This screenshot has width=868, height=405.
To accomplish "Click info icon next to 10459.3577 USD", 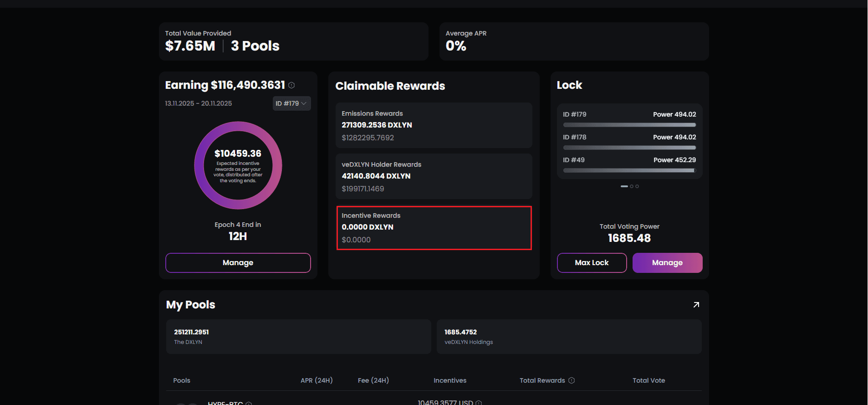I will [x=479, y=403].
